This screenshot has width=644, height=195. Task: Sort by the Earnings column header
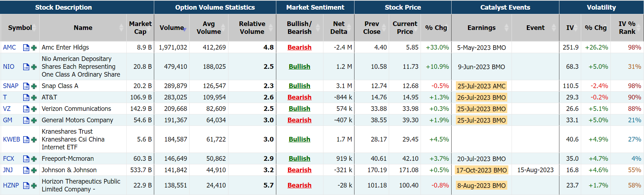tap(481, 28)
